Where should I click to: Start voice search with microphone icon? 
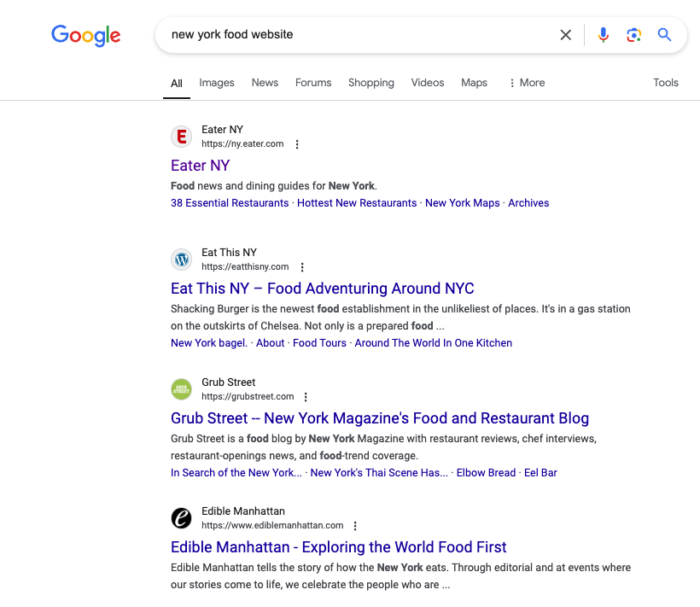tap(604, 35)
